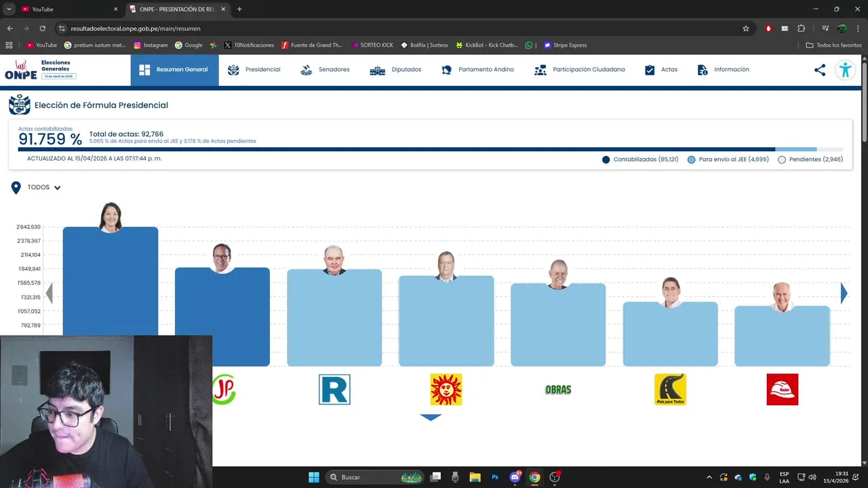This screenshot has width=868, height=488.
Task: Click the actas contabilizadas progress bar
Action: pos(431,149)
